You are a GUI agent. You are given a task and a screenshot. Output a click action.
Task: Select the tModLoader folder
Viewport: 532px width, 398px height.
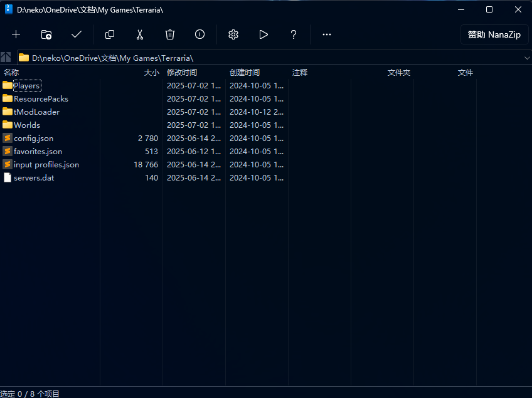click(36, 112)
